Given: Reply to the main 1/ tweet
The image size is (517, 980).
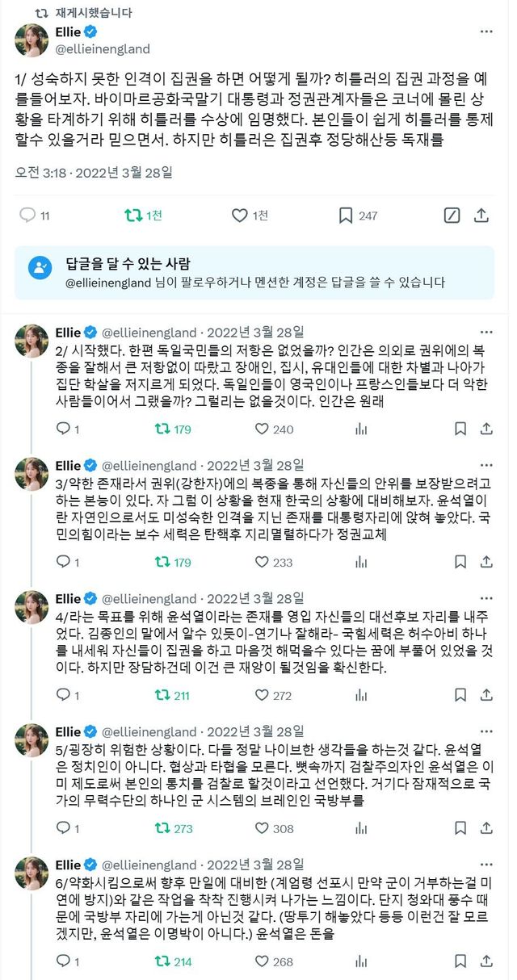Looking at the screenshot, I should coord(27,215).
